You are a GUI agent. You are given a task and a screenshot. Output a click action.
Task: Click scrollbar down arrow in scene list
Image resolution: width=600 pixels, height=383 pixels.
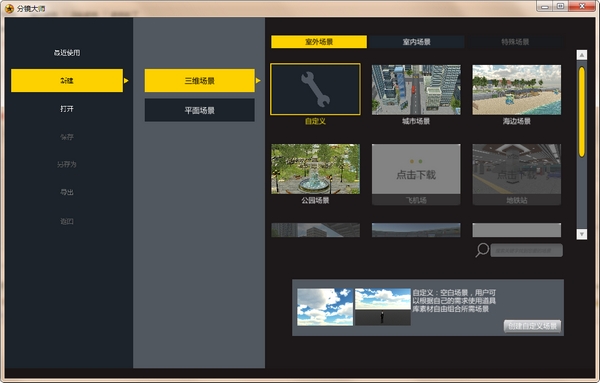point(582,234)
